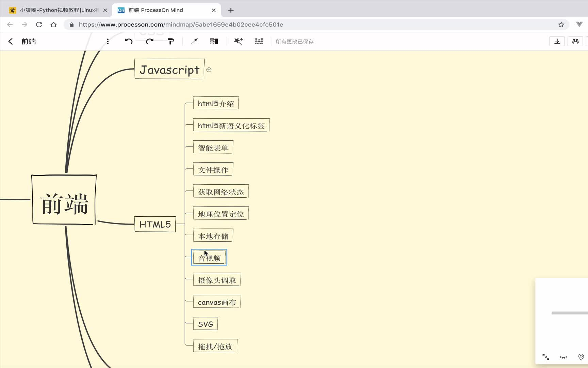The height and width of the screenshot is (368, 588).
Task: Select the 地理位置定位 node
Action: 221,214
